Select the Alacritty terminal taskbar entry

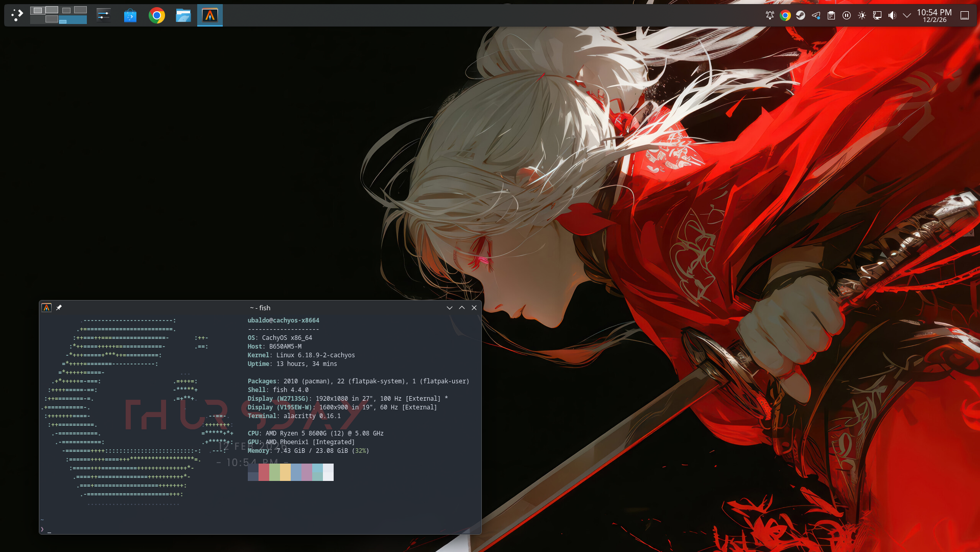(x=210, y=16)
